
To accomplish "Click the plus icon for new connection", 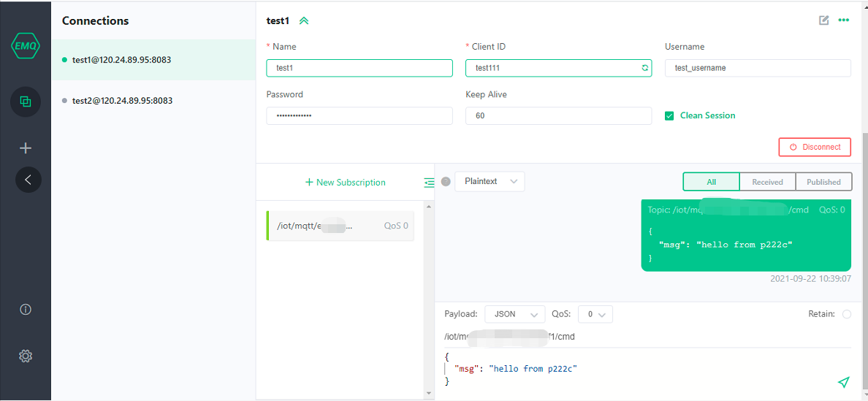I will tap(26, 148).
